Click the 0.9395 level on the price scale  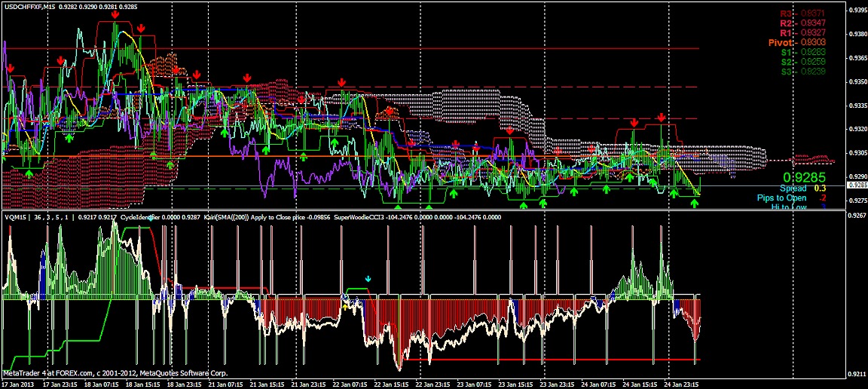[x=857, y=11]
